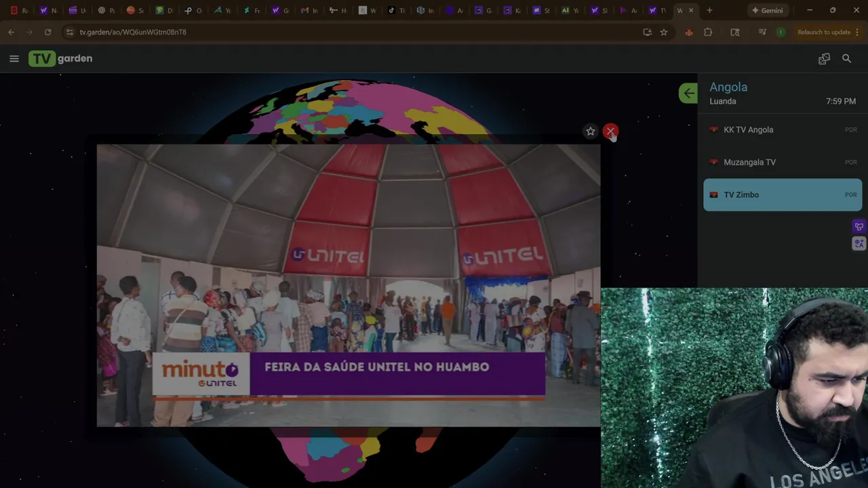This screenshot has height=488, width=868.
Task: Click the install app icon in address bar
Action: (647, 32)
